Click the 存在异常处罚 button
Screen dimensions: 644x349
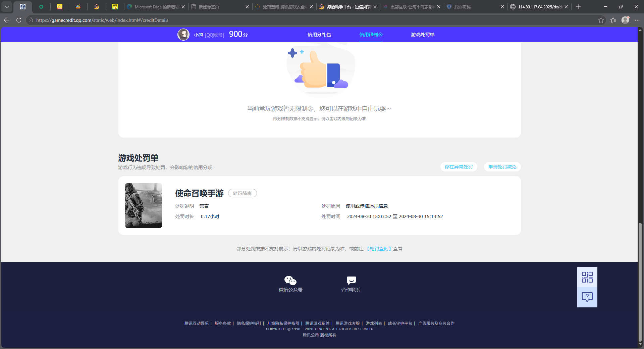point(459,167)
